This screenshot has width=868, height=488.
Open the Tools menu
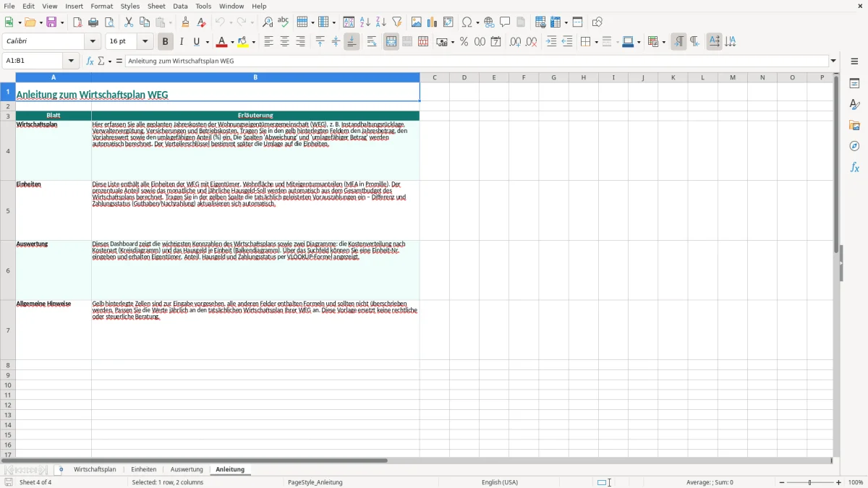[x=203, y=6]
